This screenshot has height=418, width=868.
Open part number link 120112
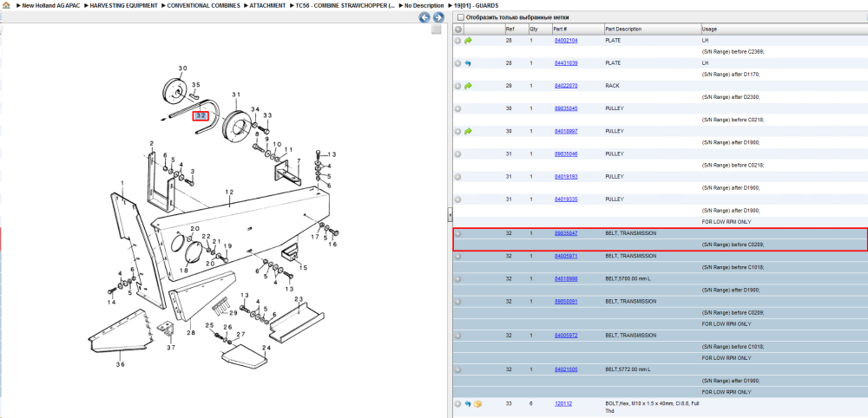click(x=563, y=403)
